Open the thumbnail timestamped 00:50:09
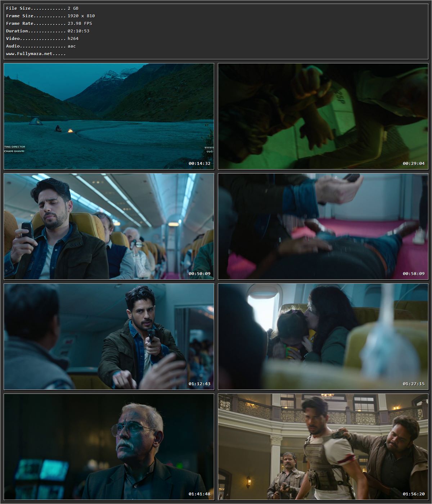The image size is (432, 504). (109, 226)
